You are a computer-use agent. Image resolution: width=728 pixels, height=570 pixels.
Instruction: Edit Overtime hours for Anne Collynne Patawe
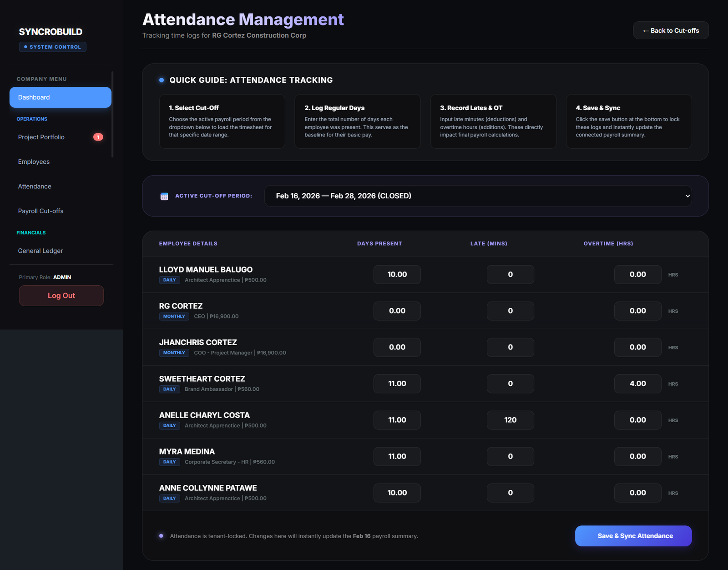coord(638,493)
